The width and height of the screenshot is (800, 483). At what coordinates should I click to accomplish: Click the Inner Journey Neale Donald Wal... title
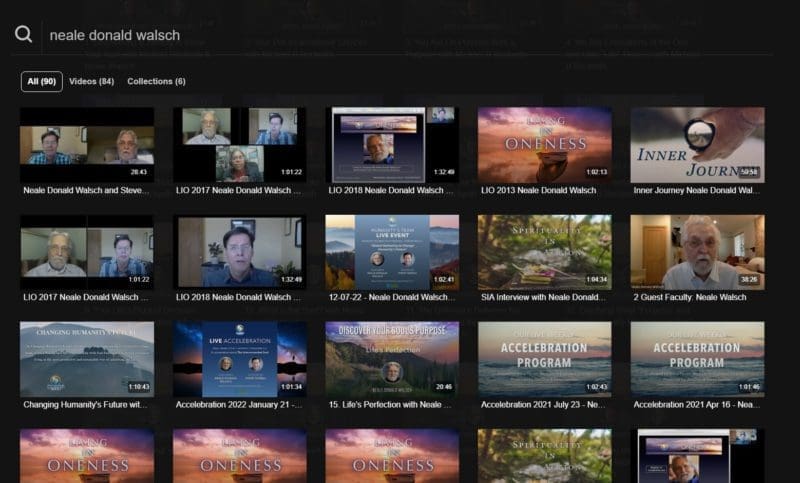click(x=696, y=190)
